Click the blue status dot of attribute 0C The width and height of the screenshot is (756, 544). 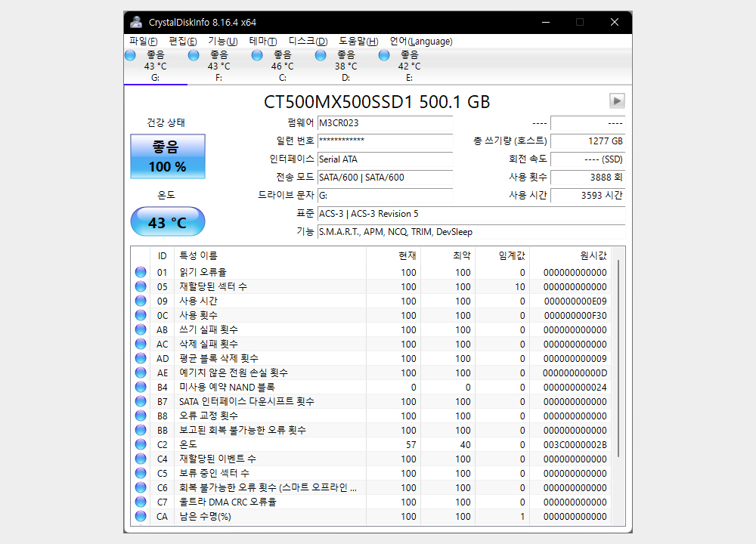(x=141, y=315)
